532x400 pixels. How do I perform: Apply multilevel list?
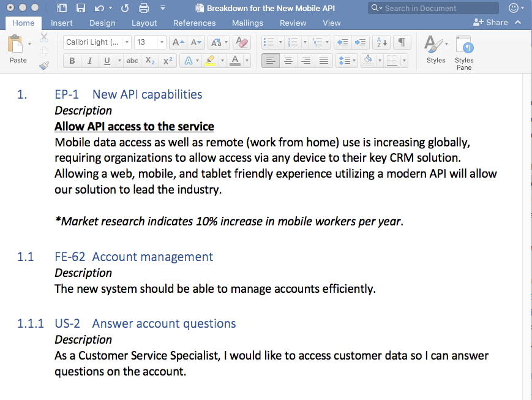[318, 42]
